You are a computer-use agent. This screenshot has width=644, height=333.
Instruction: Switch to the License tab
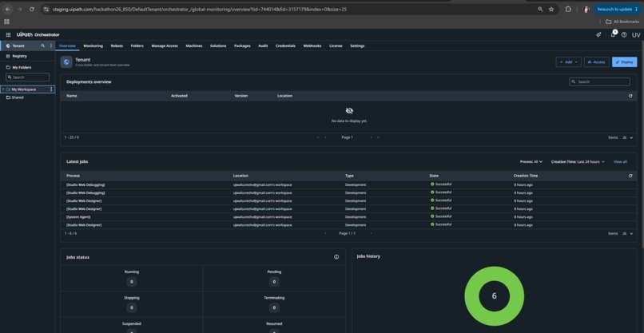[x=336, y=46]
